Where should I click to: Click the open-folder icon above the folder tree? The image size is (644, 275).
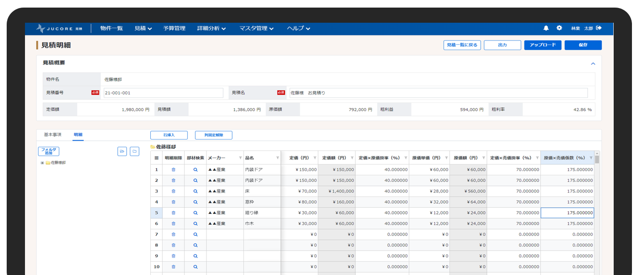click(x=122, y=151)
